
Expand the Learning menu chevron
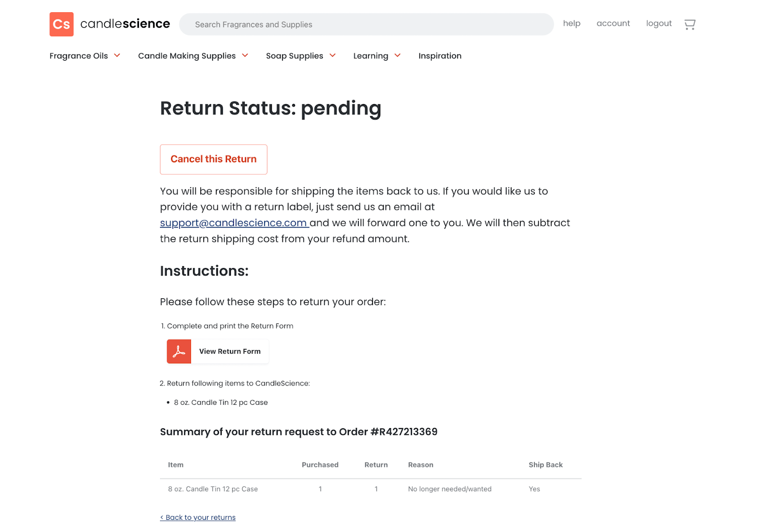(397, 55)
